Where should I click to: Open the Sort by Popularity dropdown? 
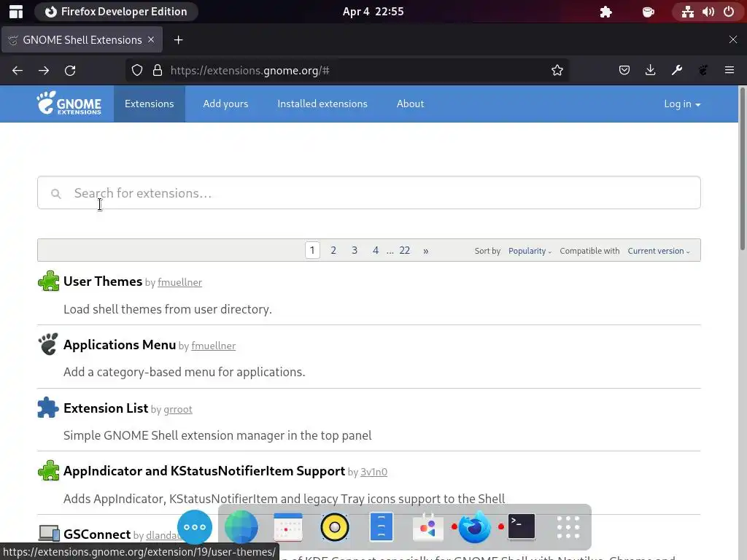click(x=530, y=251)
